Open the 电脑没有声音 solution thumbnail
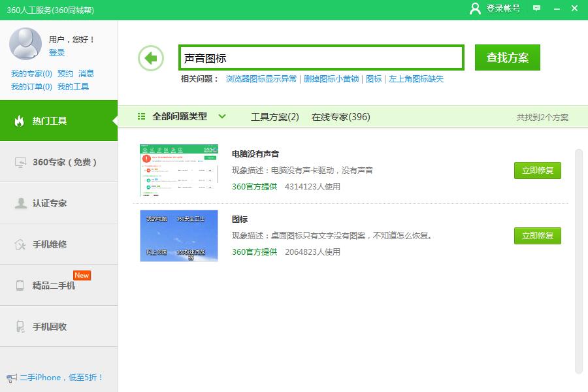This screenshot has height=392, width=588. point(179,171)
